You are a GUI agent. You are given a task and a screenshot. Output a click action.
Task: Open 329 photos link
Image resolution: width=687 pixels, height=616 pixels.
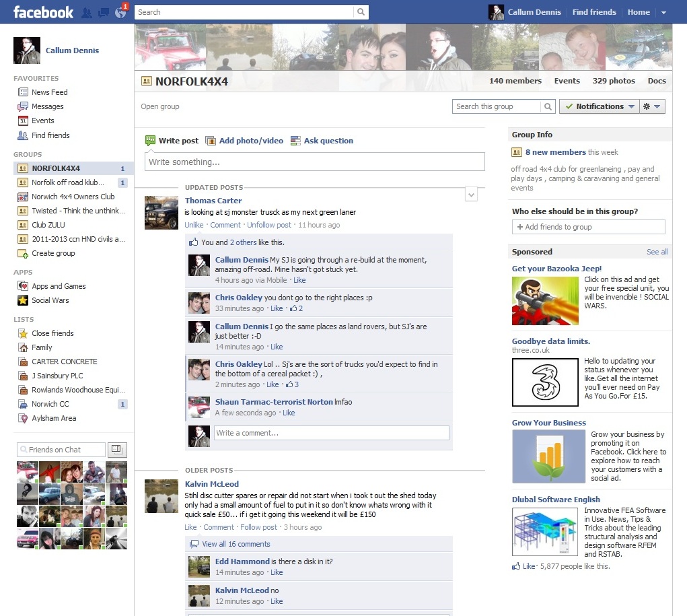tap(614, 81)
